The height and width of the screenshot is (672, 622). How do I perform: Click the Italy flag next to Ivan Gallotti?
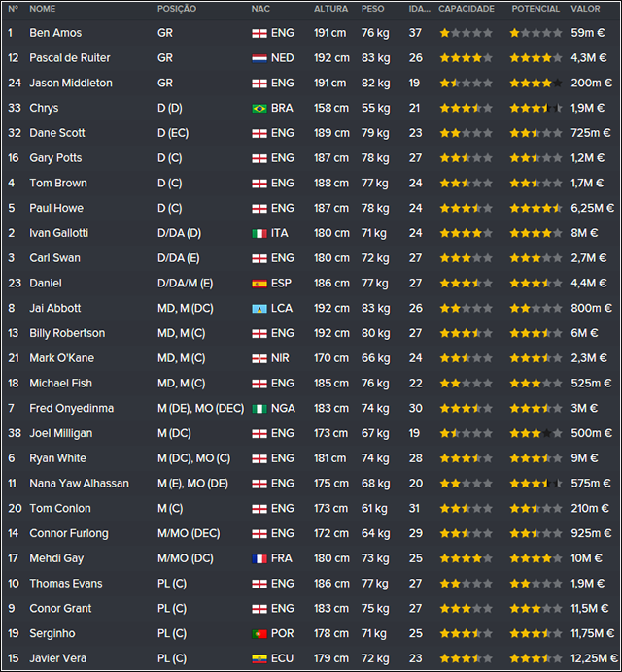point(259,234)
